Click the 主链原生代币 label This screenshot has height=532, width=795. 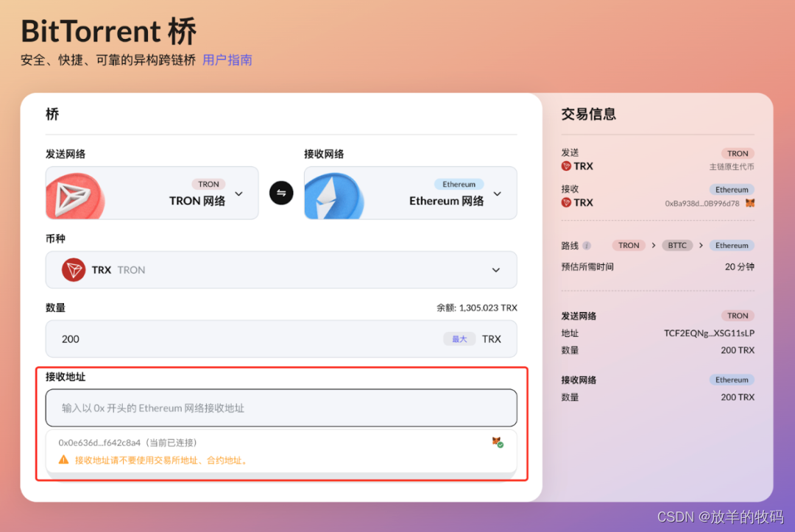[x=731, y=167]
